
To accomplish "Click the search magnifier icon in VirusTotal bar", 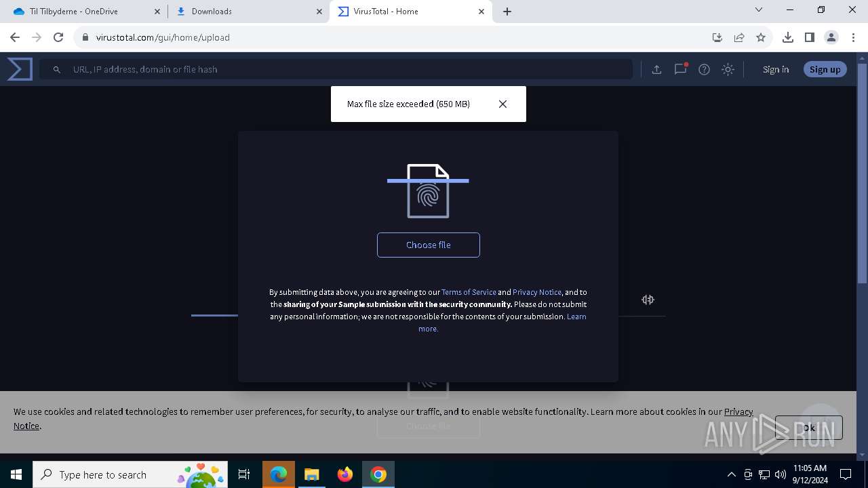I will tap(57, 69).
